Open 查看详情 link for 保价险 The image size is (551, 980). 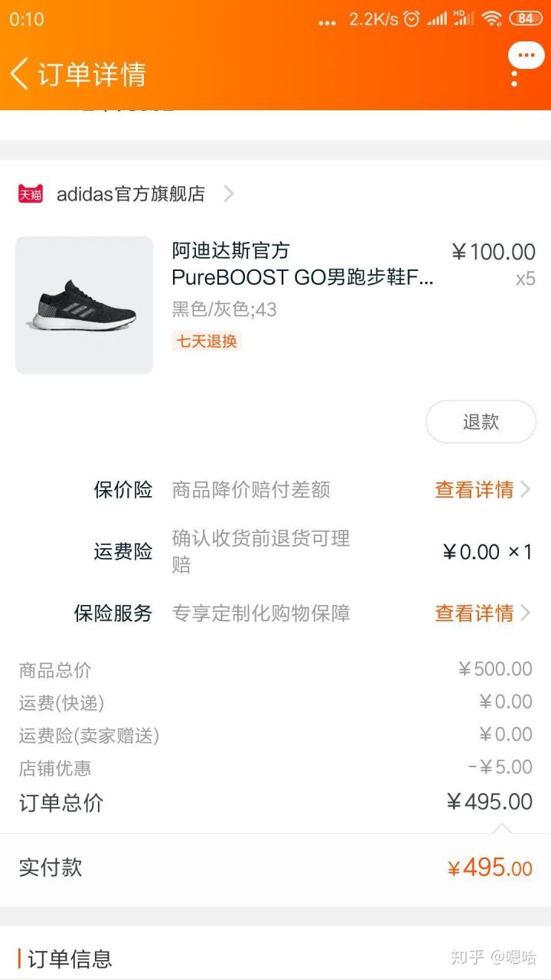pos(474,489)
